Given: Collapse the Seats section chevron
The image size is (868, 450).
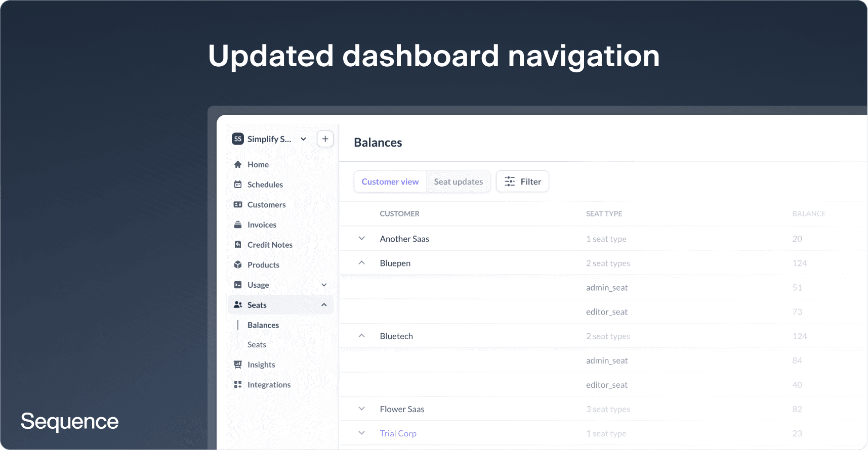Looking at the screenshot, I should pyautogui.click(x=324, y=305).
